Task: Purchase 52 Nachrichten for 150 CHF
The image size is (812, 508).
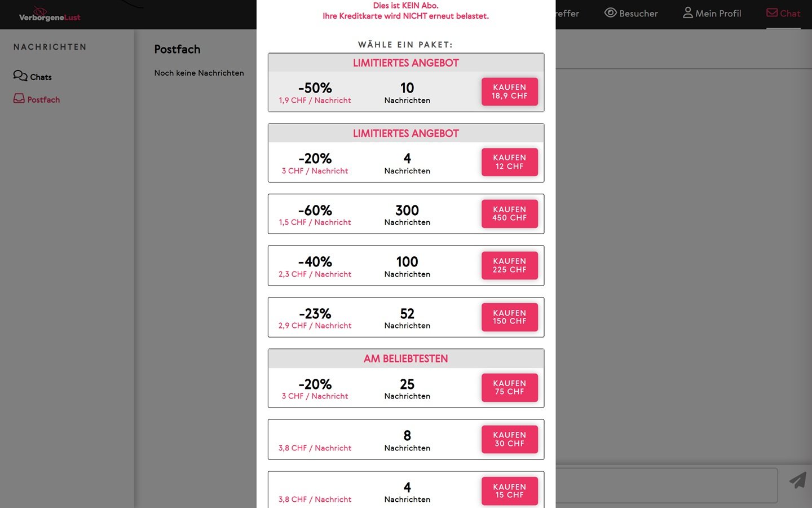Action: click(x=509, y=317)
